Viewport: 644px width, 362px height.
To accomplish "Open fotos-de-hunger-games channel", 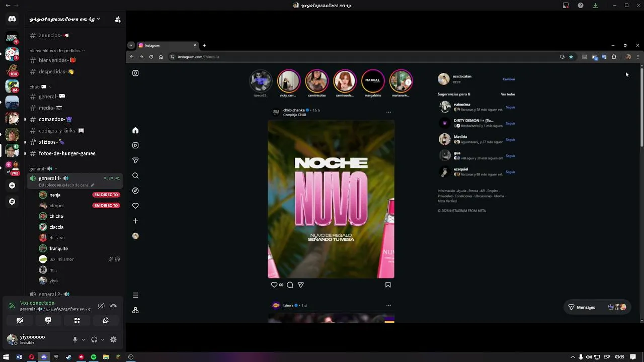I will [75, 153].
